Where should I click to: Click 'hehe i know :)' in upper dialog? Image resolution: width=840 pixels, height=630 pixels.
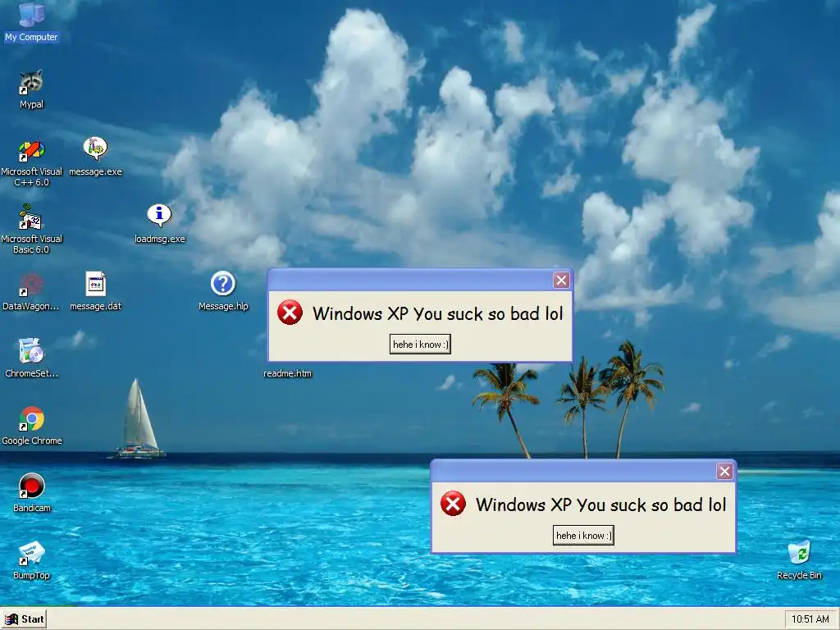[x=420, y=345]
